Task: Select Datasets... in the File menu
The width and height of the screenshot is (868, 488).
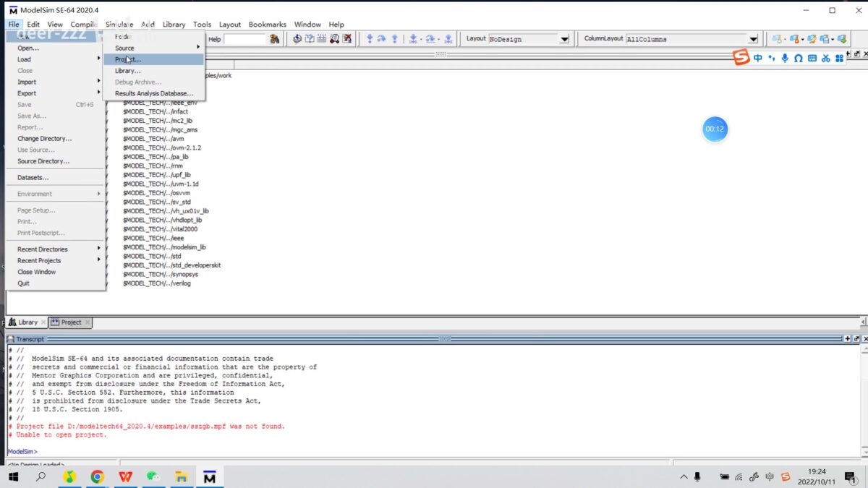Action: 55,177
